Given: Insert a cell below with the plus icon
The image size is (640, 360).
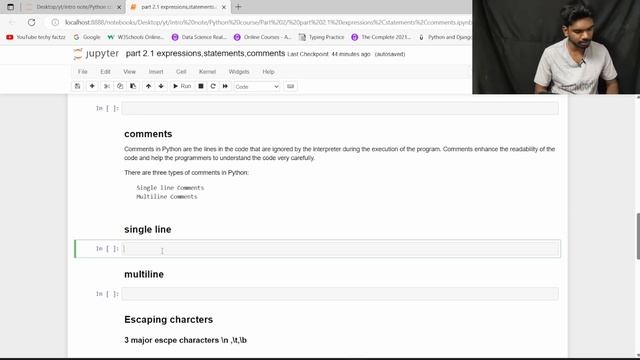Looking at the screenshot, I should pyautogui.click(x=92, y=87).
